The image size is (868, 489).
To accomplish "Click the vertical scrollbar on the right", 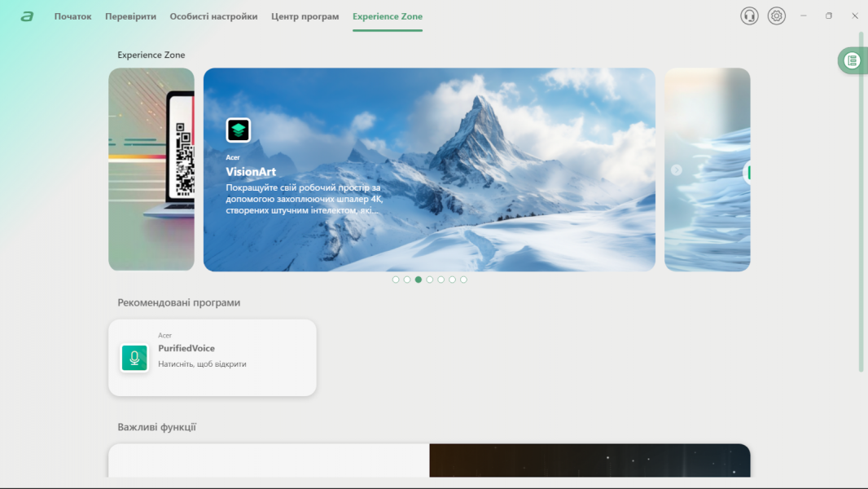I will (x=861, y=204).
